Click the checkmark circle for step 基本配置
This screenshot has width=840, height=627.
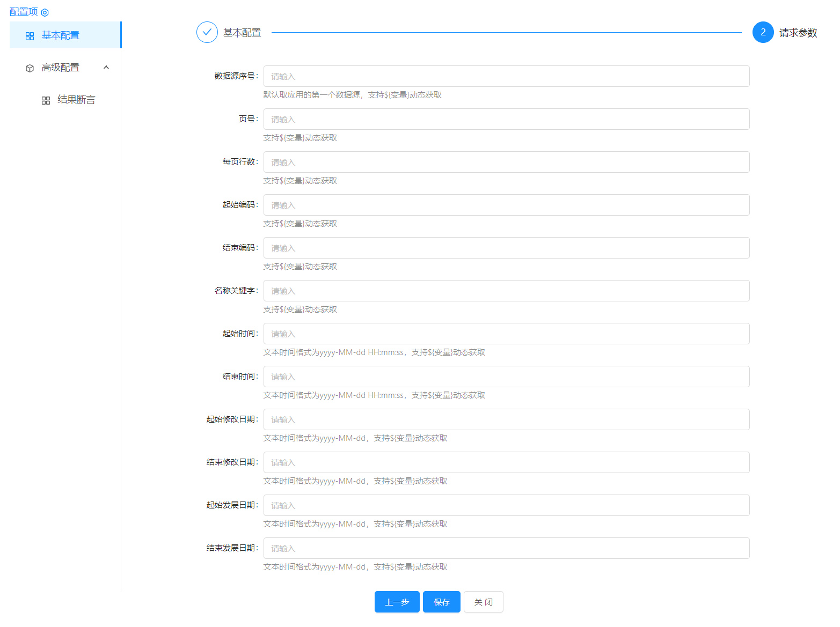[x=207, y=32]
